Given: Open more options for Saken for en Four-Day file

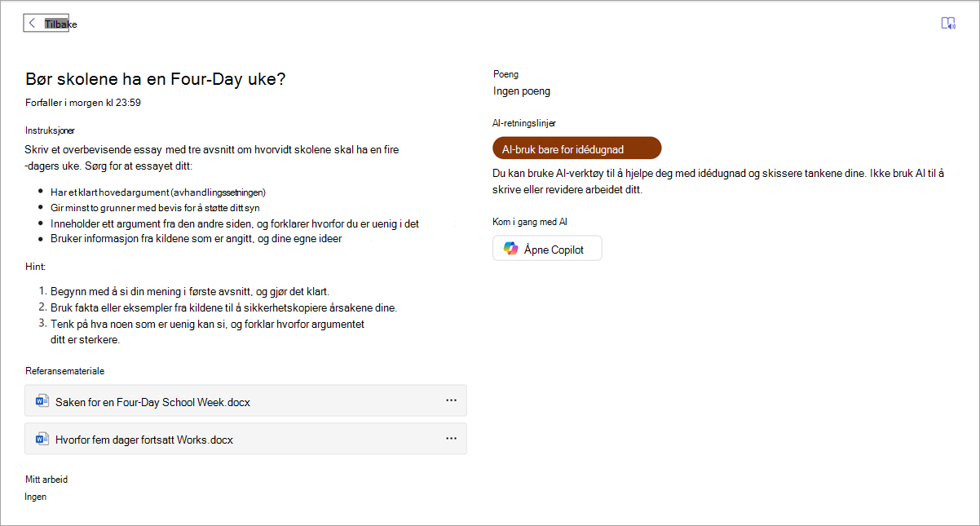Looking at the screenshot, I should [x=451, y=400].
